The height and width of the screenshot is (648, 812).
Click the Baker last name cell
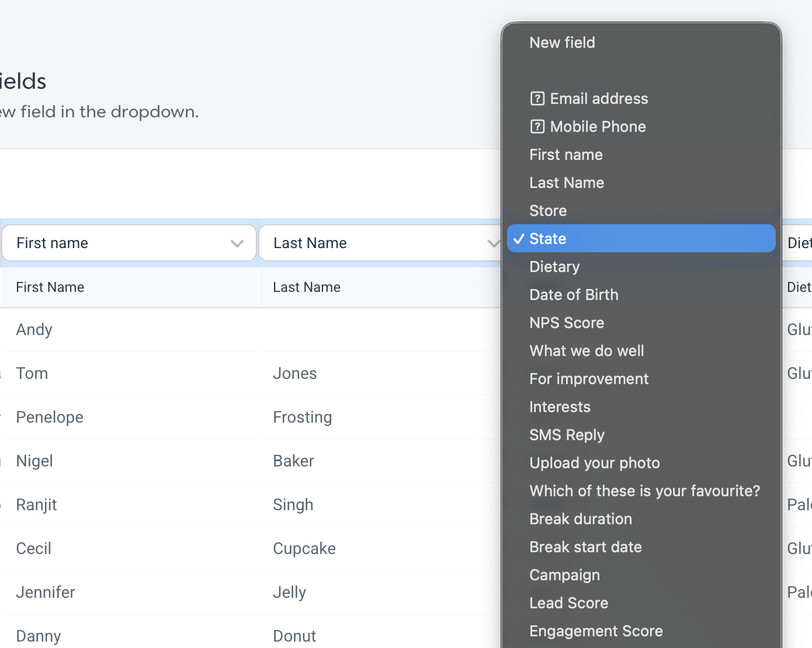(x=380, y=461)
